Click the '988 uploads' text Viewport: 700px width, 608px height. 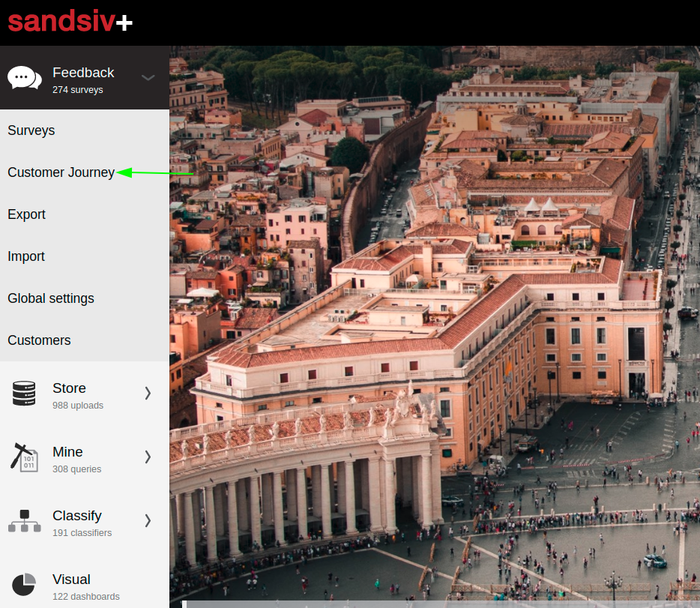coord(78,406)
